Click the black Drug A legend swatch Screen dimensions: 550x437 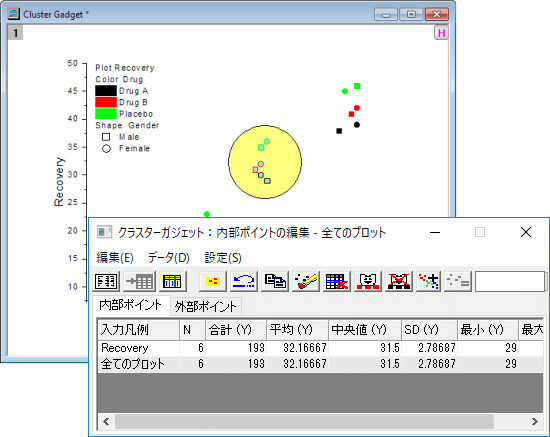tap(106, 91)
